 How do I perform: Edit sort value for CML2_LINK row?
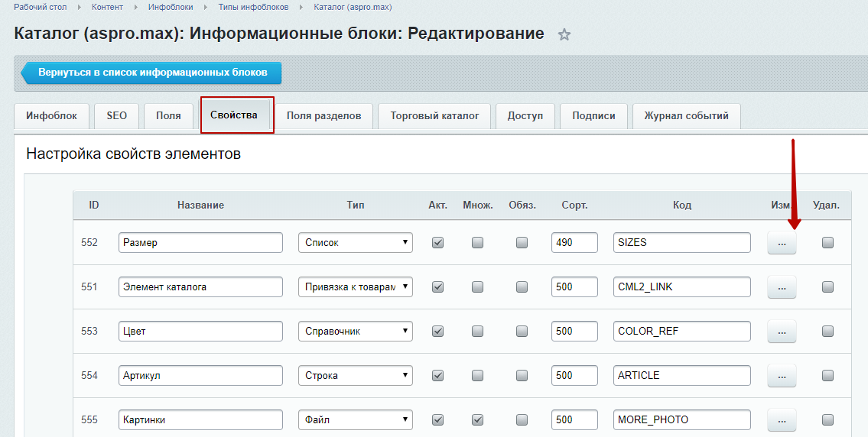[x=574, y=286]
